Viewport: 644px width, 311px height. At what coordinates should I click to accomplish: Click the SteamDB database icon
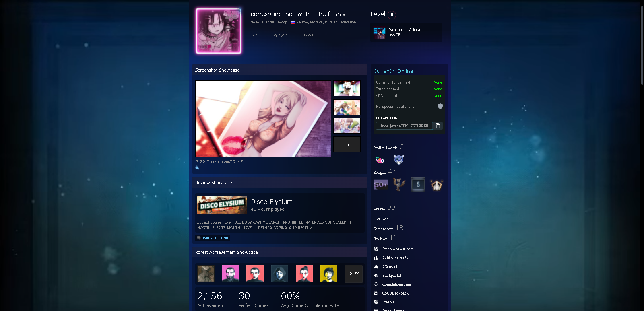point(376,302)
